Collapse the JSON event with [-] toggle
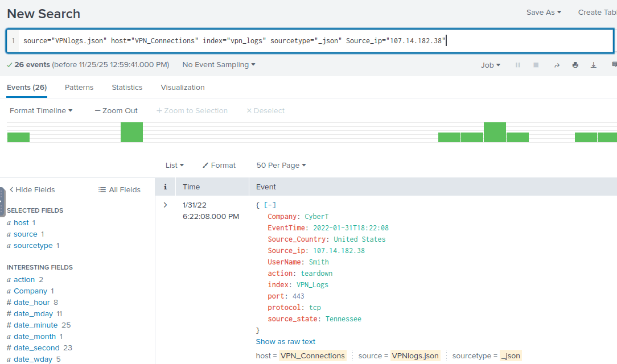The width and height of the screenshot is (617, 364). [270, 205]
